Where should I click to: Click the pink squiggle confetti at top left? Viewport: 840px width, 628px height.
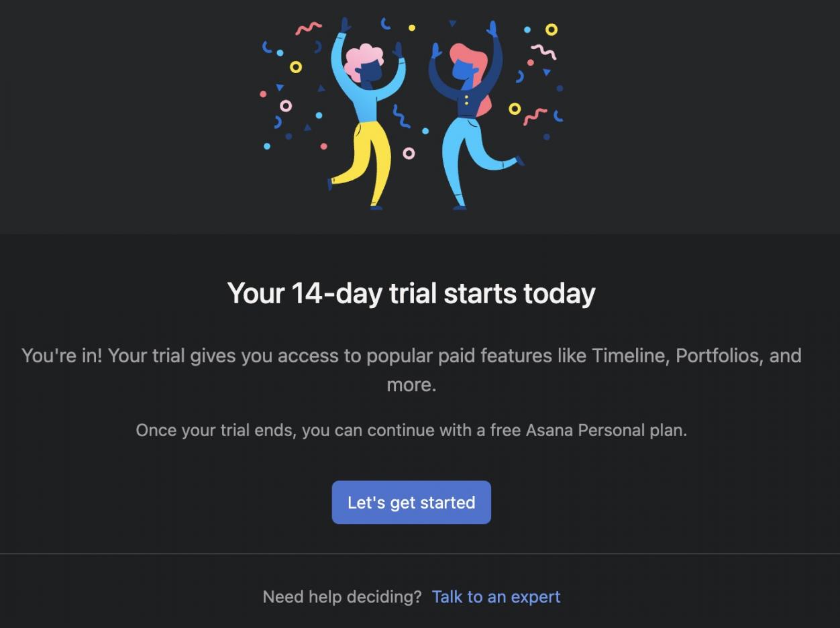tap(309, 28)
